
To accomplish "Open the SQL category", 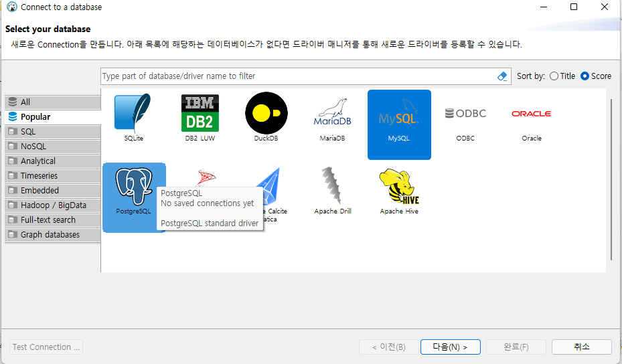I will click(x=53, y=131).
